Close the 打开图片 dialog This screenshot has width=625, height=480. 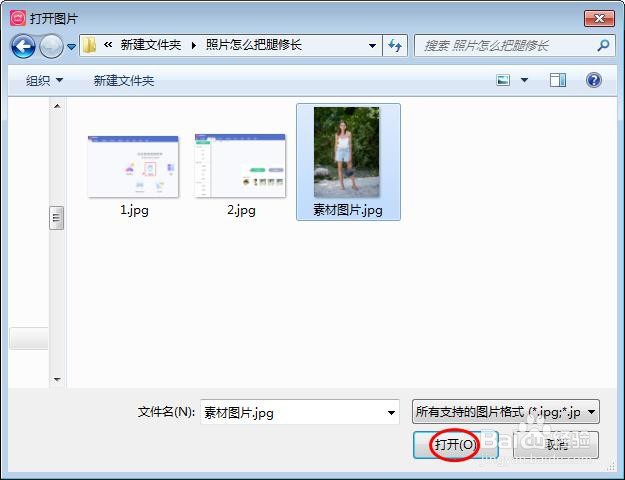pyautogui.click(x=599, y=18)
